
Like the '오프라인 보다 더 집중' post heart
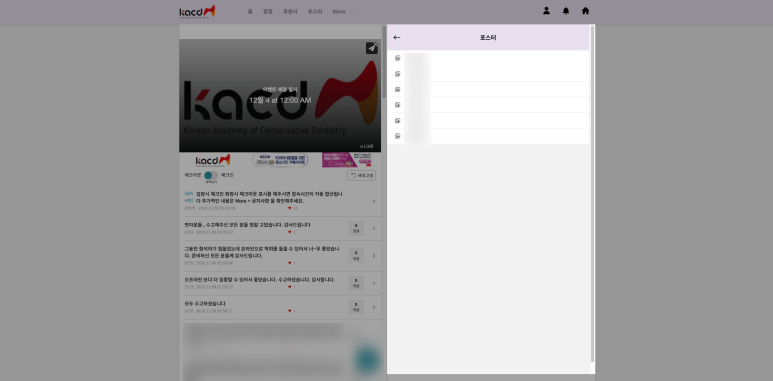(x=290, y=287)
